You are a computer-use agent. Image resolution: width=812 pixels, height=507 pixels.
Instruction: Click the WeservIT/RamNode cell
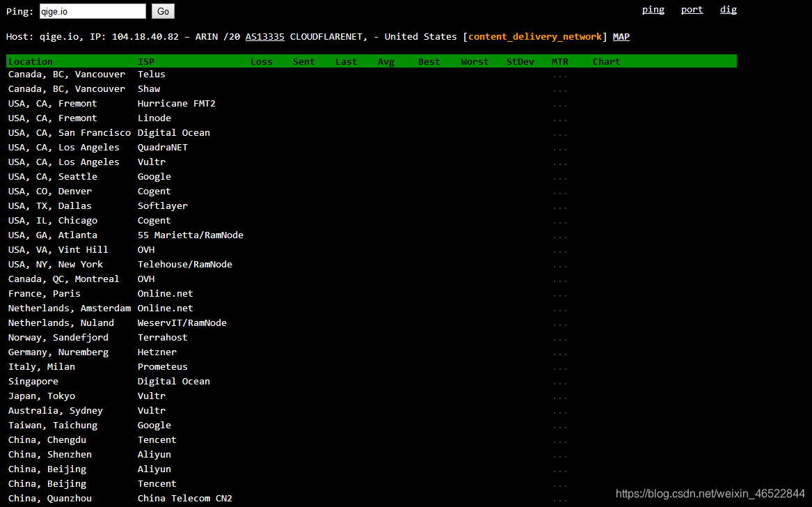(182, 322)
